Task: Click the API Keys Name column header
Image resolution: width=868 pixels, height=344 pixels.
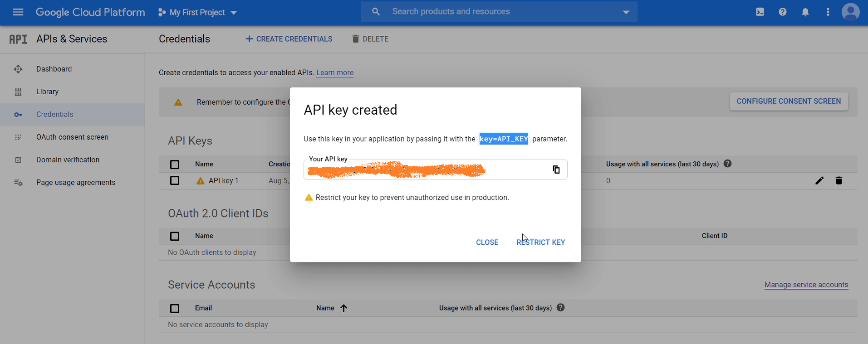Action: point(204,164)
